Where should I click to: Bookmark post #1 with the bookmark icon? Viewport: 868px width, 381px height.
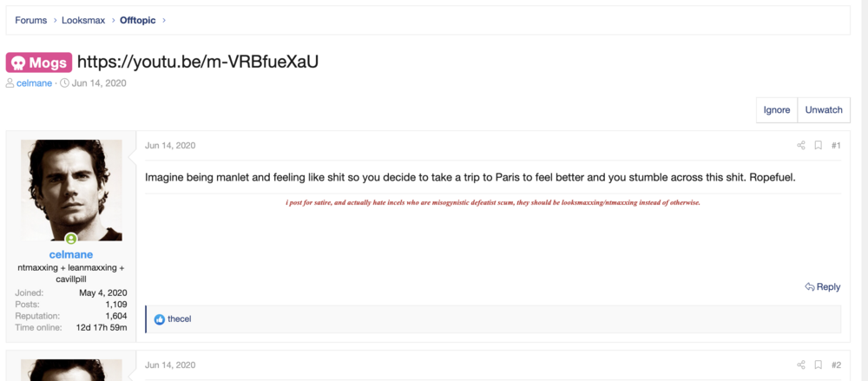click(818, 146)
